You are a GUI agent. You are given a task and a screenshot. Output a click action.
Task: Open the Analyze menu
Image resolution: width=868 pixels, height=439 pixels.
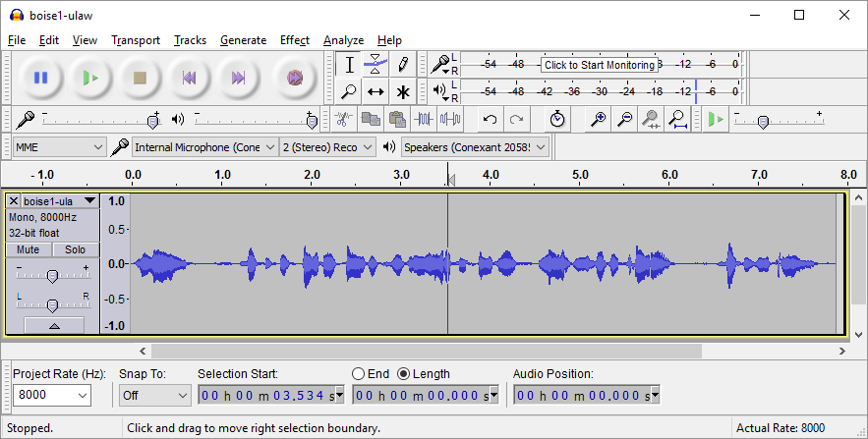pyautogui.click(x=343, y=40)
